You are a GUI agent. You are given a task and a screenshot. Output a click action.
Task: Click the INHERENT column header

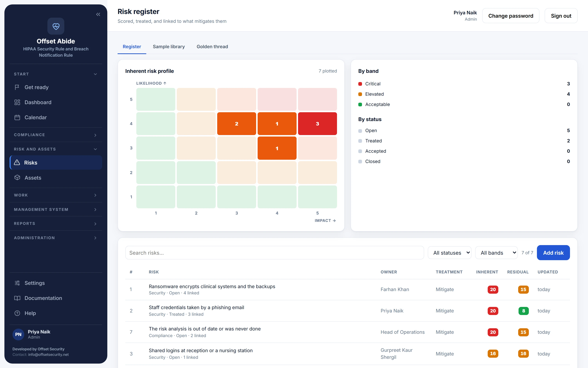tap(487, 272)
